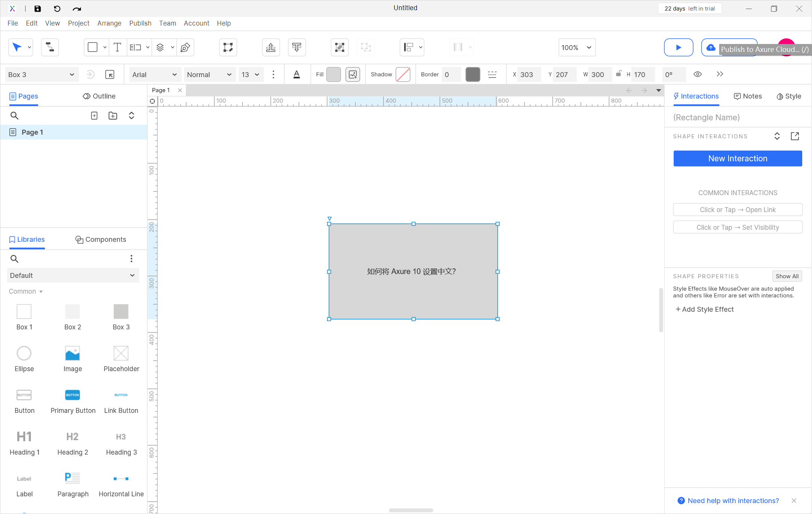This screenshot has height=514, width=812.
Task: Toggle the shadow setting
Action: (x=403, y=74)
